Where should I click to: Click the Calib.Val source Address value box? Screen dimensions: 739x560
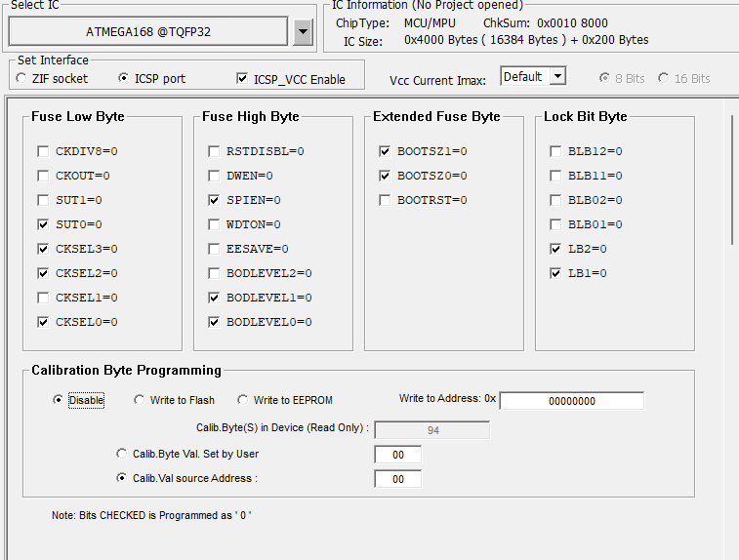(397, 479)
